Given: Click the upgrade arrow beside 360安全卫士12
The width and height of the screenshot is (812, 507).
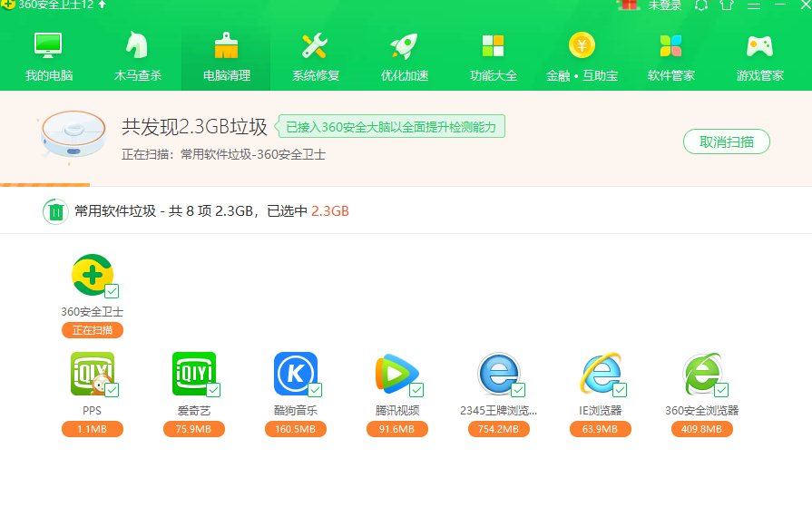Looking at the screenshot, I should click(x=102, y=5).
